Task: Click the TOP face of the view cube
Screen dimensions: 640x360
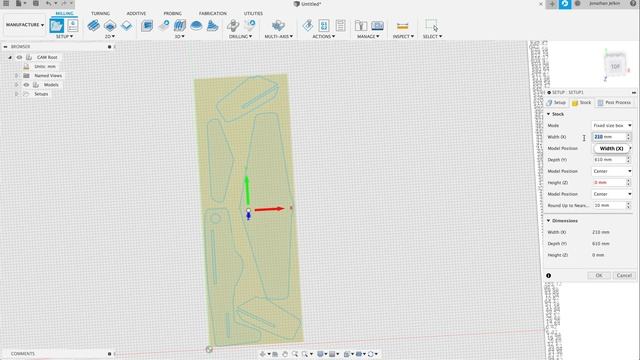Action: pyautogui.click(x=615, y=66)
